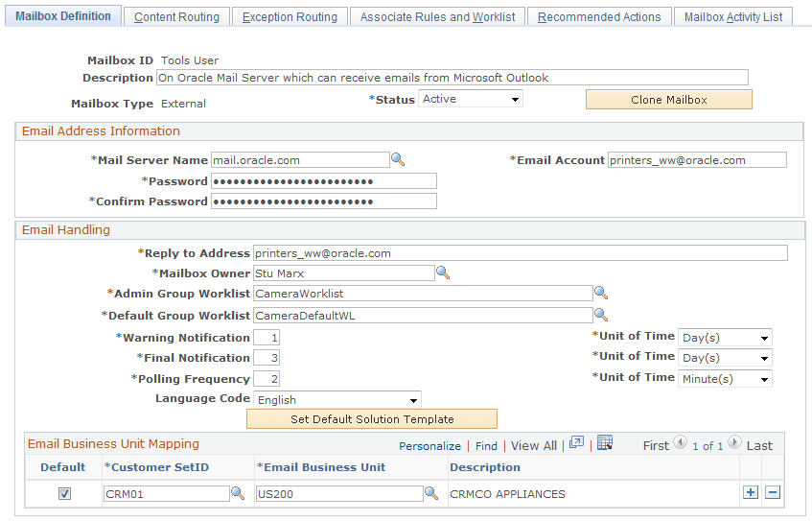Open Customer SetID lookup magnifier
This screenshot has width=812, height=521.
[238, 493]
